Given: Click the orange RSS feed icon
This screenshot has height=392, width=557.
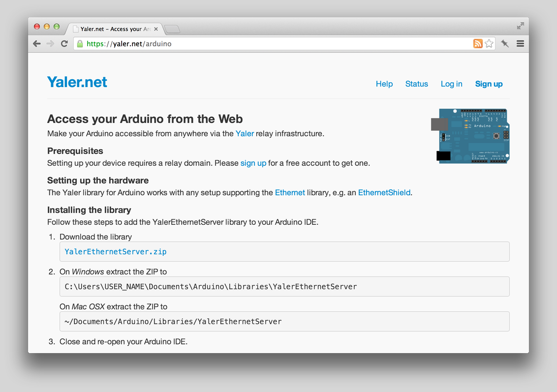Looking at the screenshot, I should point(478,44).
